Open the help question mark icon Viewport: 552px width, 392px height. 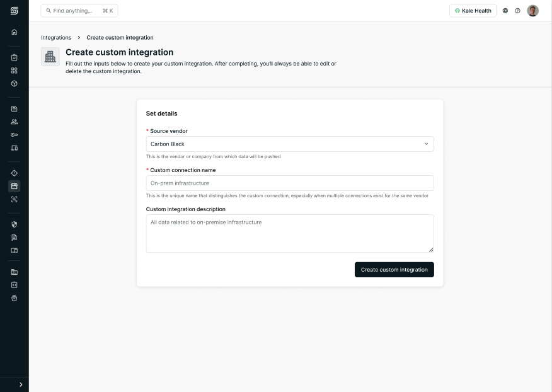pyautogui.click(x=517, y=11)
